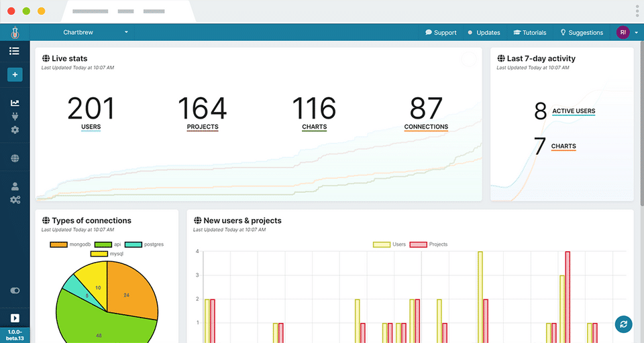Toggle the mysql legend swatch
This screenshot has width=644, height=343.
point(99,254)
